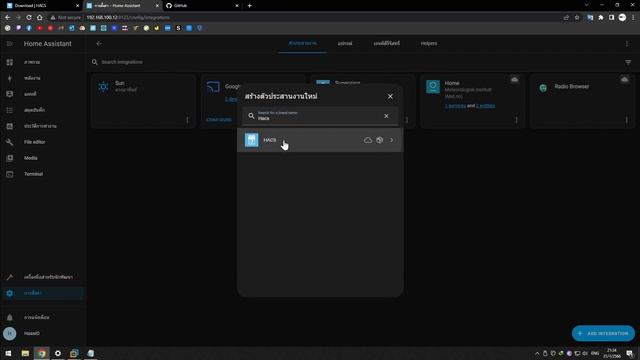Image resolution: width=640 pixels, height=360 pixels.
Task: Open a new browser tab
Action: [x=249, y=6]
